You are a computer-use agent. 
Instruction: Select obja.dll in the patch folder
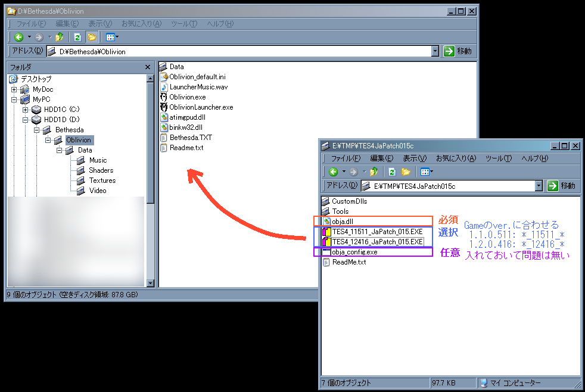[x=343, y=222]
